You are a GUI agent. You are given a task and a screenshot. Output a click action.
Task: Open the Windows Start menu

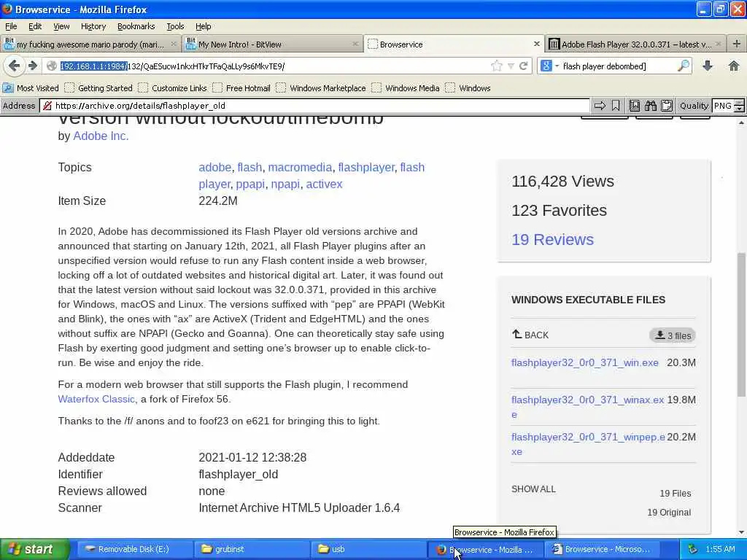(35, 549)
